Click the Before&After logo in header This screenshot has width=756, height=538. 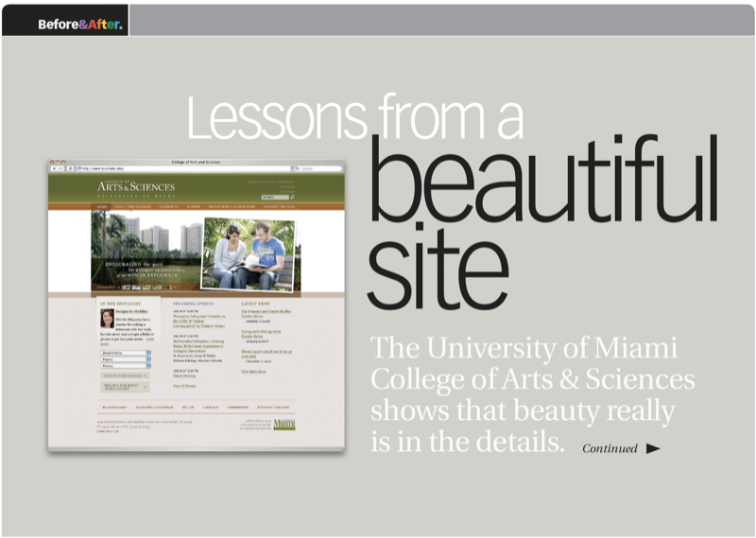(79, 24)
